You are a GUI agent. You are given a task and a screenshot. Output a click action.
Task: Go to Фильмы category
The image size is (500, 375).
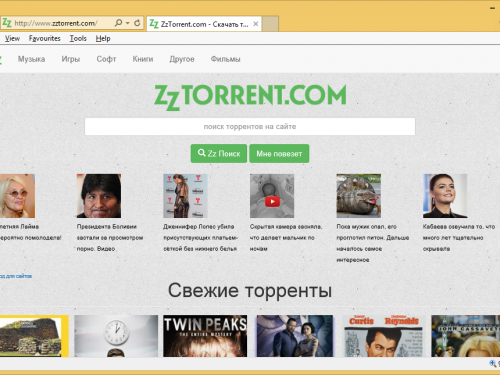tap(225, 59)
